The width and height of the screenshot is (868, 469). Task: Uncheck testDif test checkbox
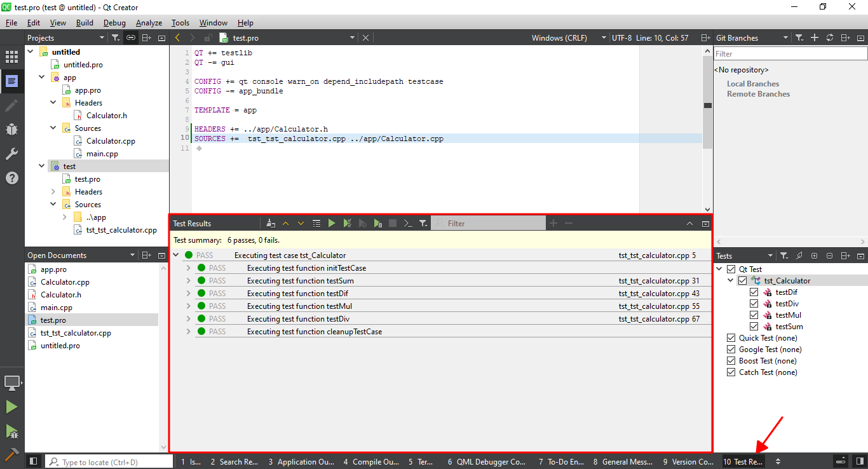[754, 292]
